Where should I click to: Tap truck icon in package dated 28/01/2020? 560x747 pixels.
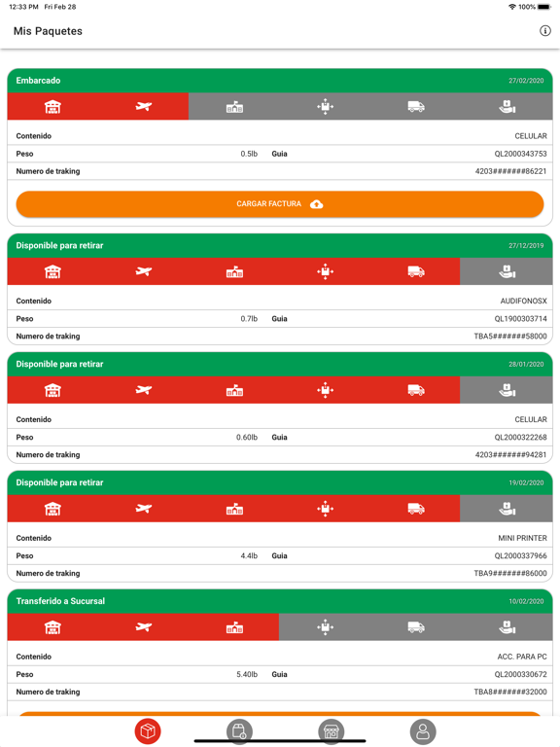[416, 390]
